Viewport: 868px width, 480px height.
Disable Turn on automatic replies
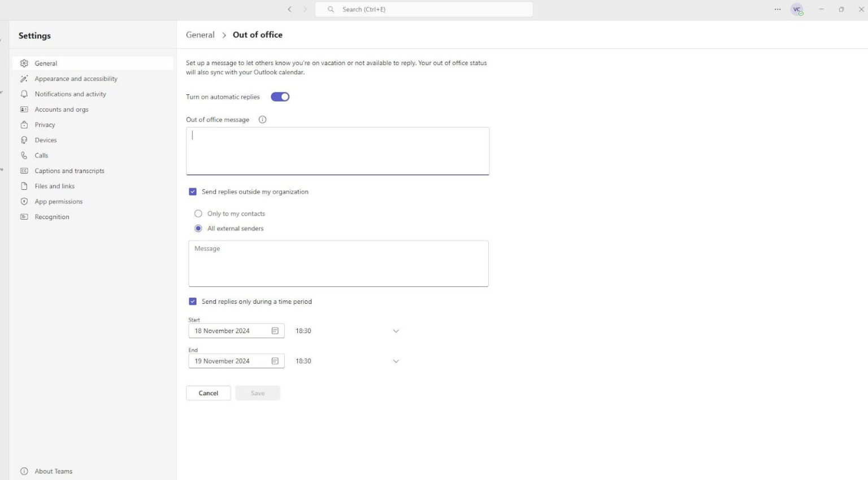[x=280, y=97]
